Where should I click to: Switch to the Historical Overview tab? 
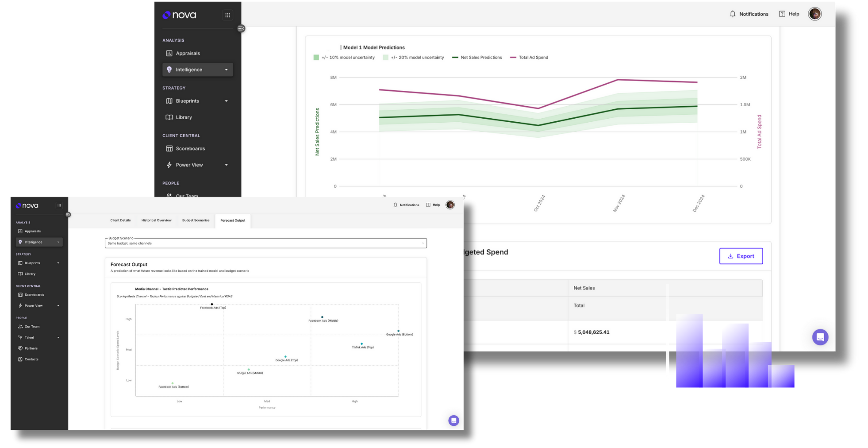click(x=156, y=220)
